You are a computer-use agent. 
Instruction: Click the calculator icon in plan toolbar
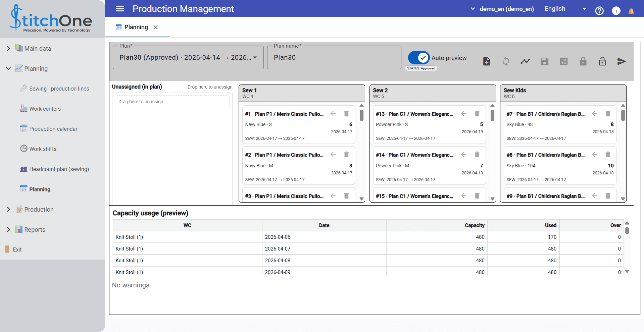564,61
